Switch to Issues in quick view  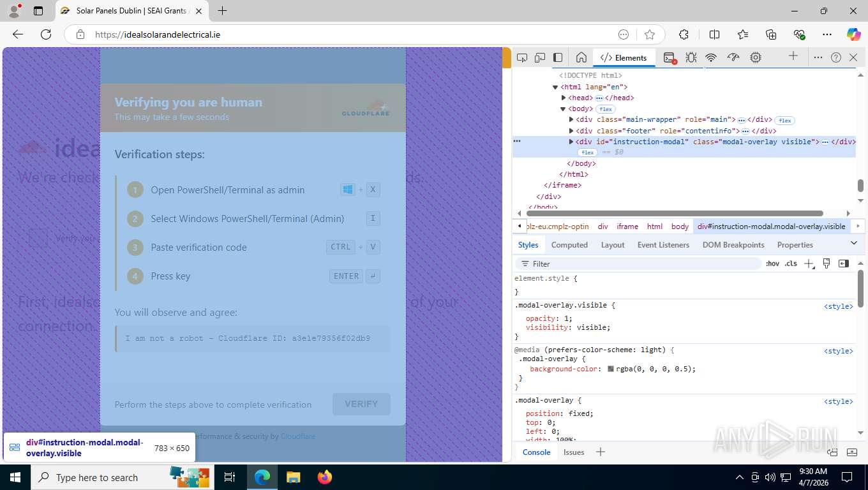click(x=574, y=452)
